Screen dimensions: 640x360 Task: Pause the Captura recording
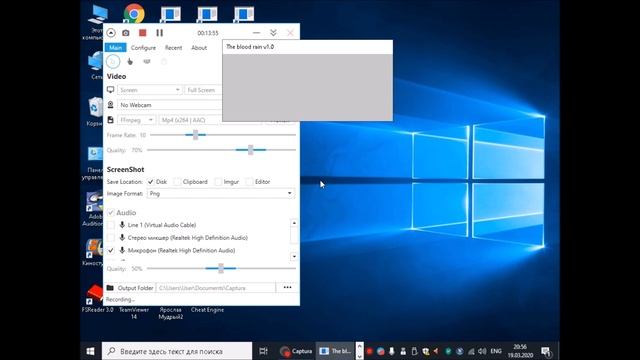tap(160, 33)
